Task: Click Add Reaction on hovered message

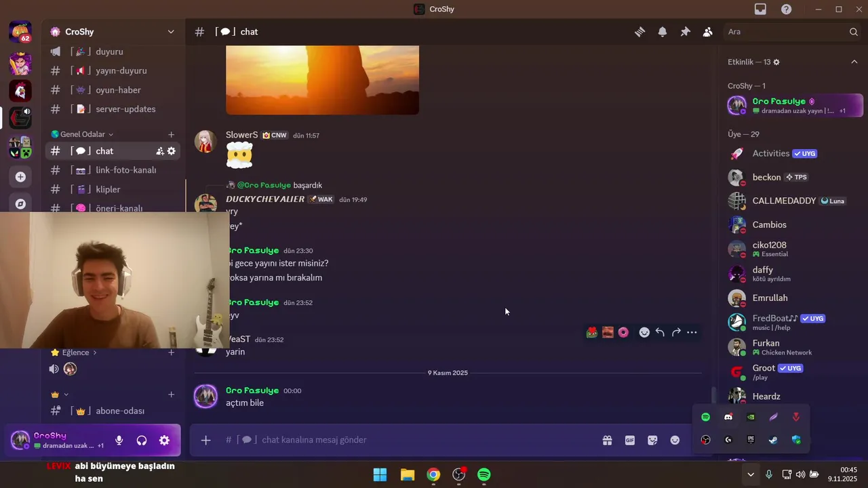Action: tap(644, 332)
